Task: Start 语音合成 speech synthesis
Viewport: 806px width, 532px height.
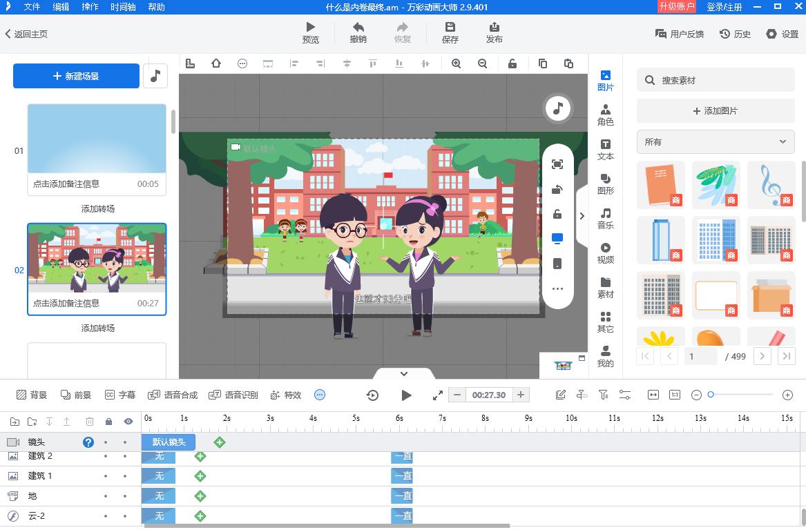Action: click(175, 395)
